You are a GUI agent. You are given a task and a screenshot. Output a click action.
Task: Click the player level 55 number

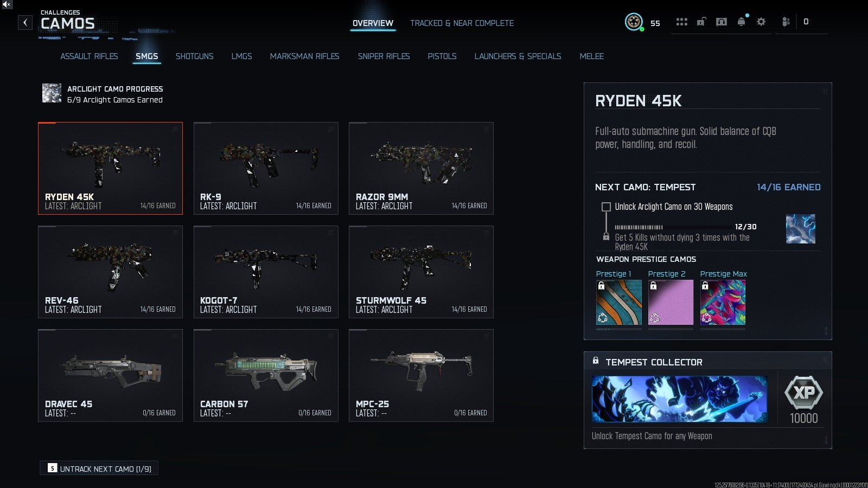point(655,23)
